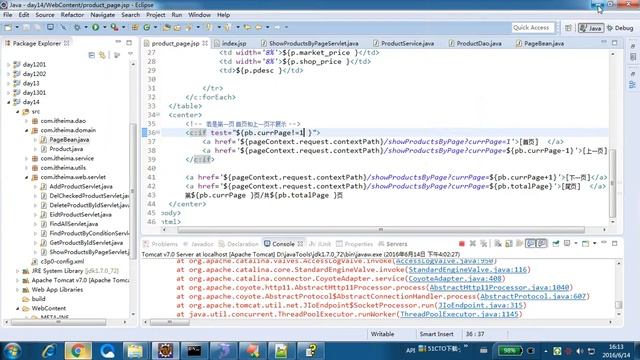Toggle Link with Editor in Package Explorer
This screenshot has width=640, height=360.
[x=102, y=55]
